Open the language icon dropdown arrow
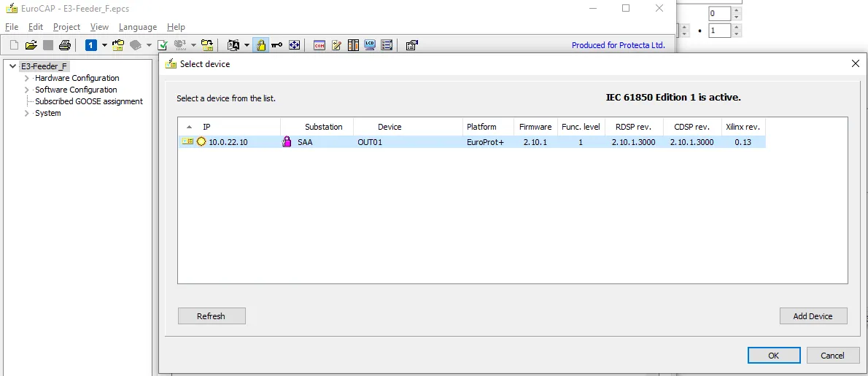This screenshot has height=376, width=868. tap(247, 45)
